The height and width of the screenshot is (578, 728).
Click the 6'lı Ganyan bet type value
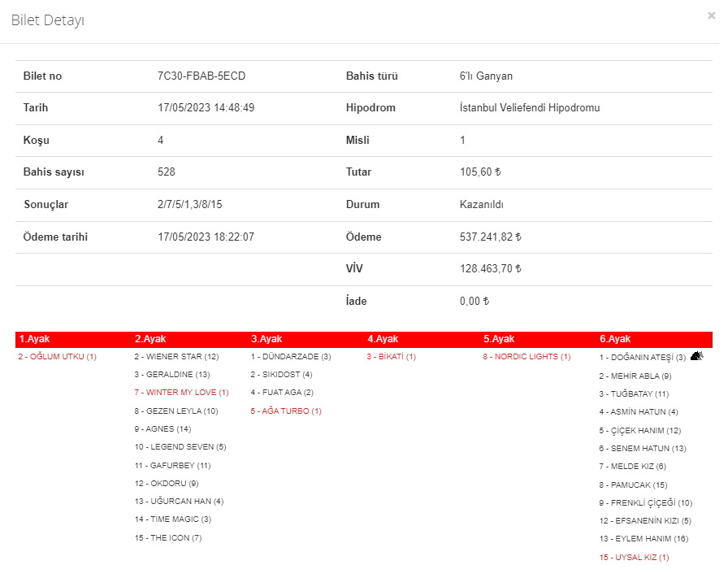pyautogui.click(x=486, y=76)
